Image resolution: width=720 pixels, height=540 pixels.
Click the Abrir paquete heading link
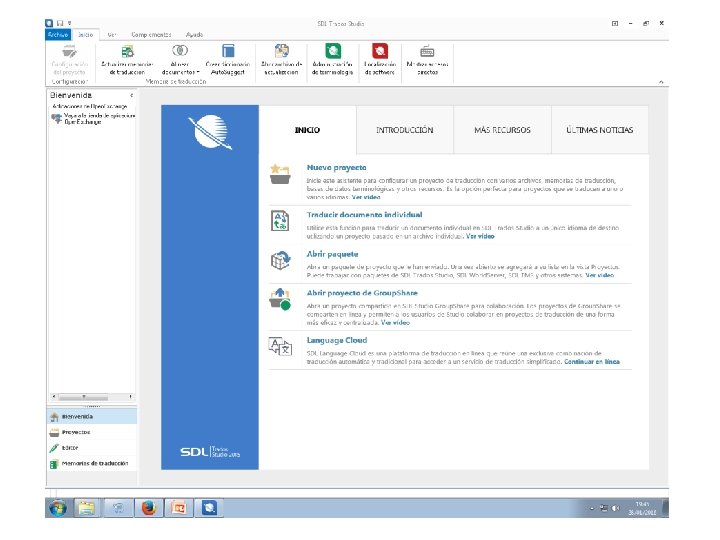[x=332, y=254]
